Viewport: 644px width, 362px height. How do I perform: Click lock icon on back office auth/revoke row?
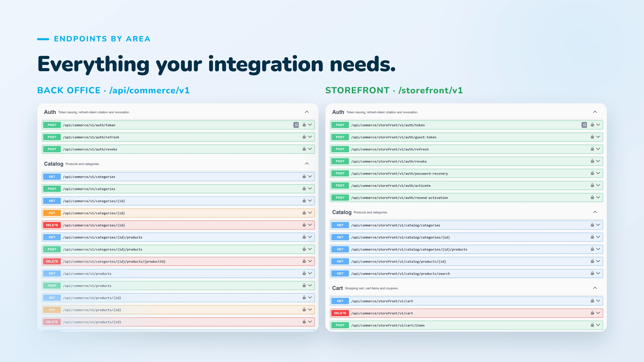(304, 149)
